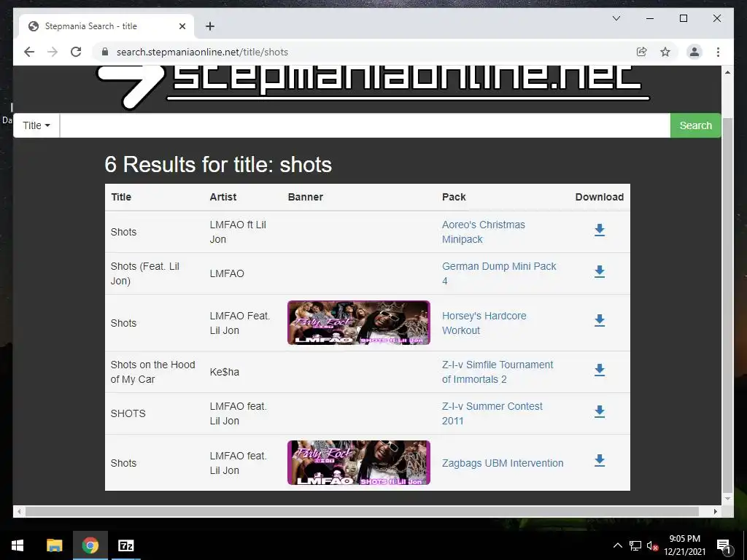Open a new browser tab

pos(210,26)
